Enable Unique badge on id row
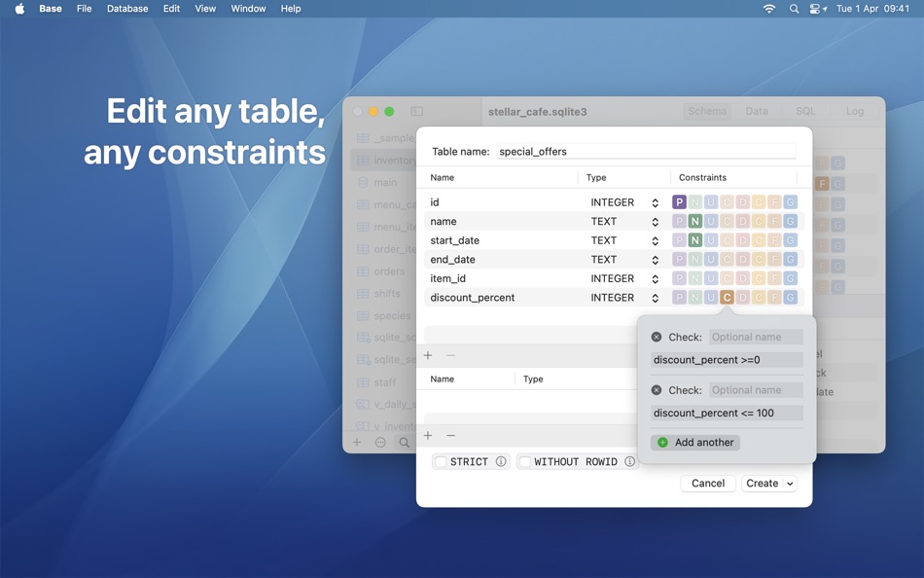 click(711, 202)
